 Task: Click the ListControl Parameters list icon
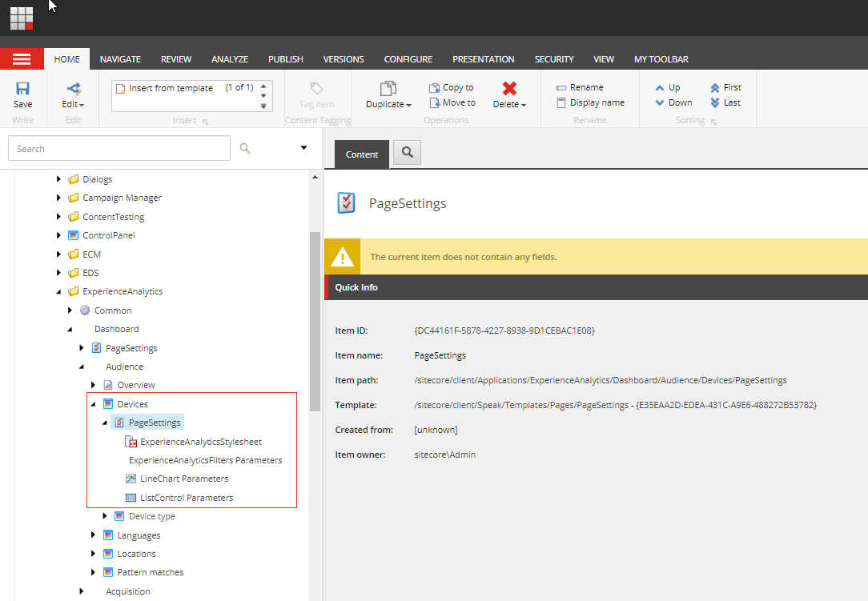click(x=131, y=498)
